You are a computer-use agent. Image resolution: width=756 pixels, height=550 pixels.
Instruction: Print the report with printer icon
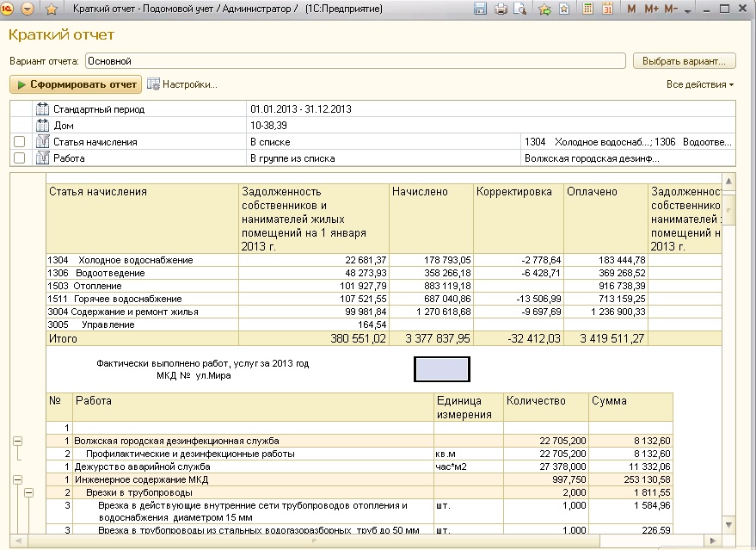[x=501, y=9]
